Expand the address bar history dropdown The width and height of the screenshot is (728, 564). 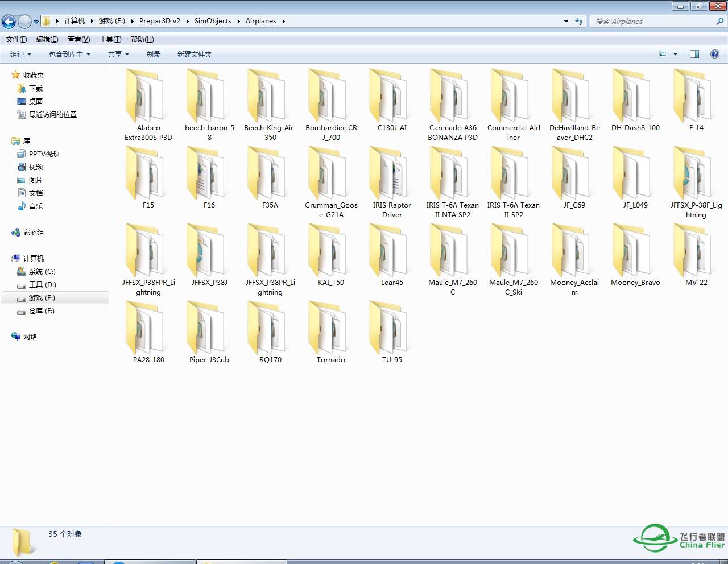point(566,21)
